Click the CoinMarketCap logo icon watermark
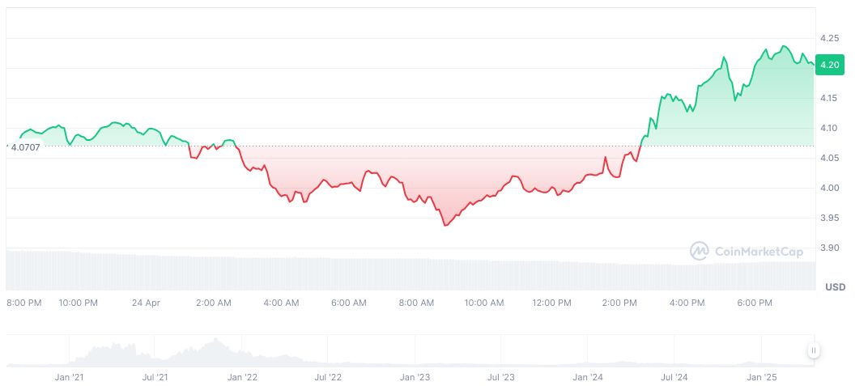 (x=699, y=252)
